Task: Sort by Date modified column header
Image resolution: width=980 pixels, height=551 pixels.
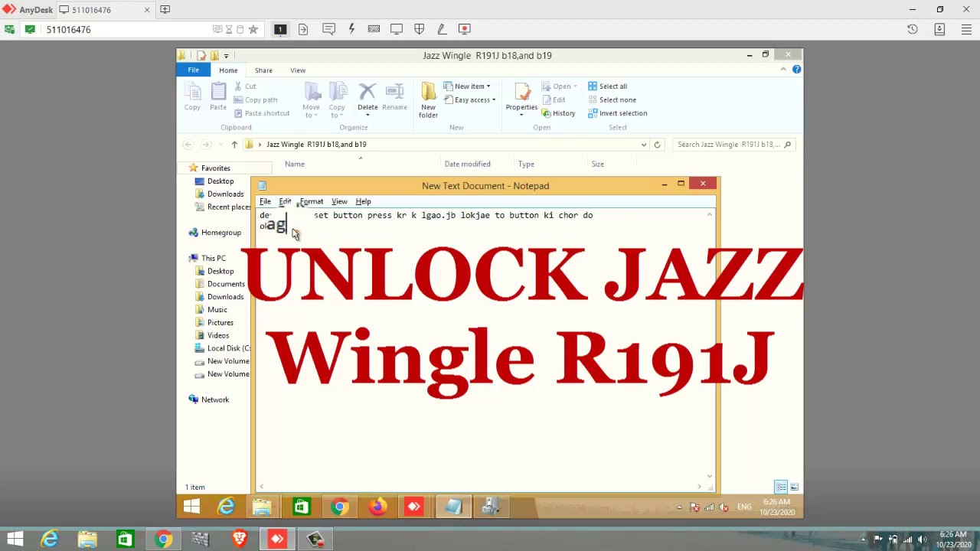Action: pyautogui.click(x=467, y=164)
